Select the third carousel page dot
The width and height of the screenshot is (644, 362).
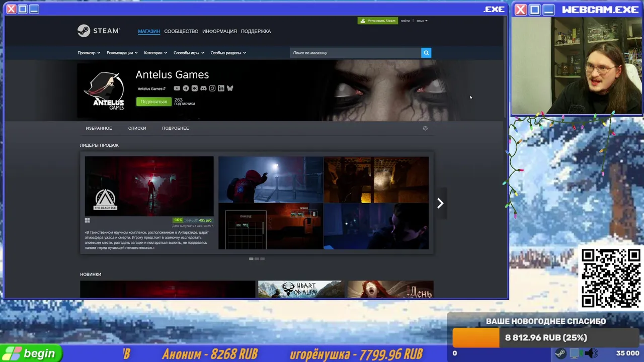point(262,259)
